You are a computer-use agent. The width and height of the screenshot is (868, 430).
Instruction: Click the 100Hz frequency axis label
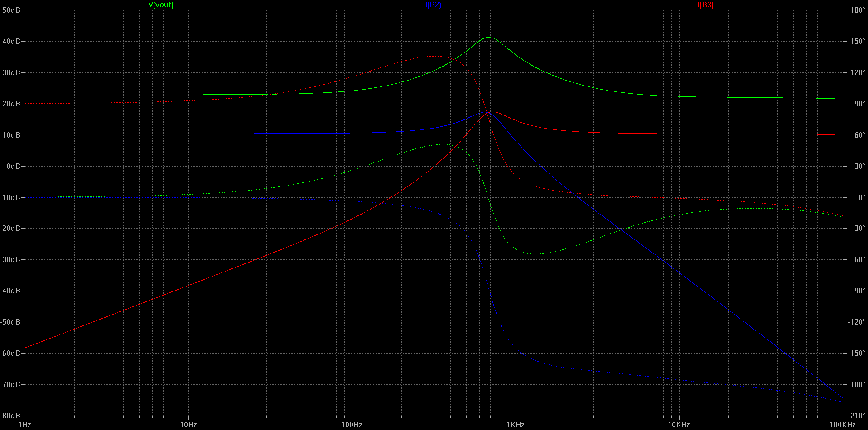coord(352,425)
